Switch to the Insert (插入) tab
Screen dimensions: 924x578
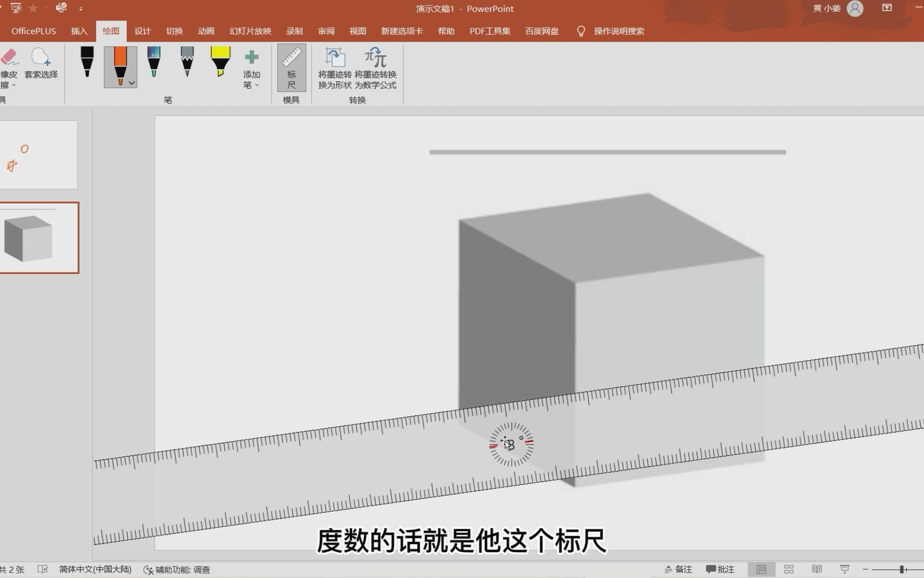pos(79,31)
